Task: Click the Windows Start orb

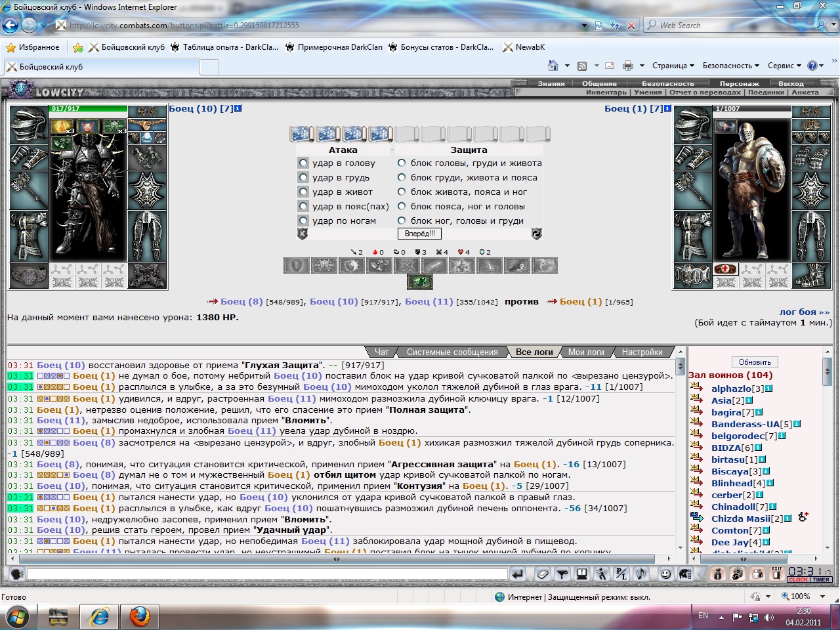Action: [18, 617]
